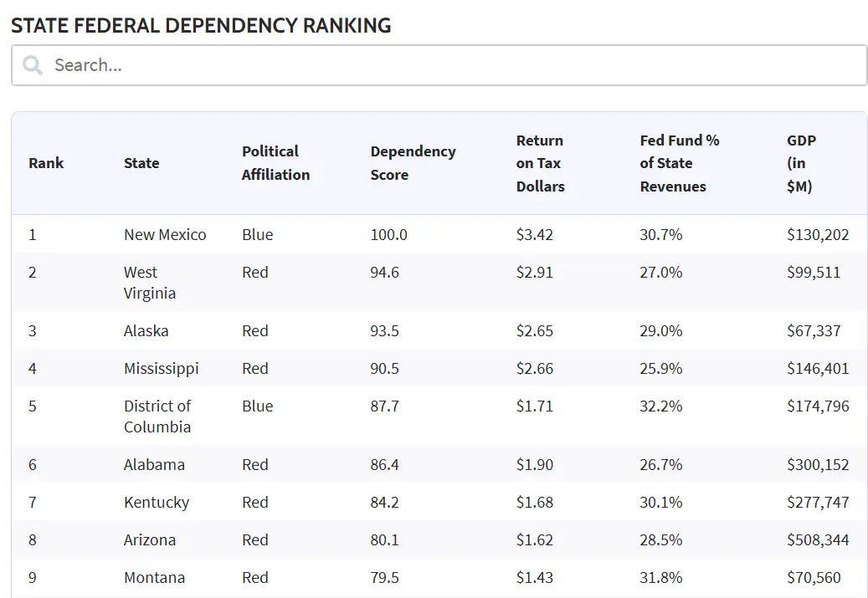Sort by Fed Fund % header

679,163
